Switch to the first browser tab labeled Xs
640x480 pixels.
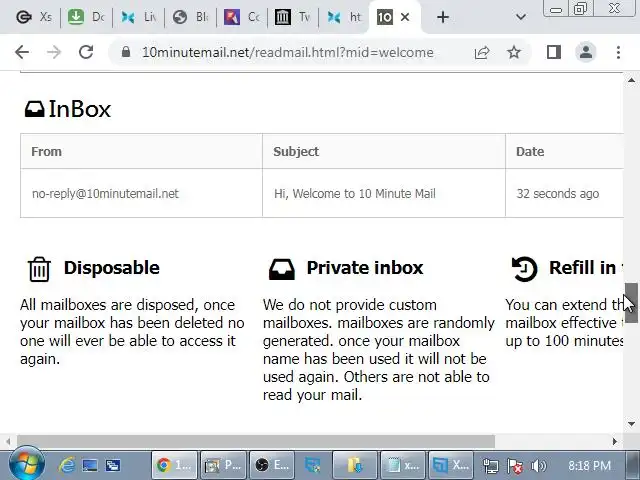pos(35,17)
